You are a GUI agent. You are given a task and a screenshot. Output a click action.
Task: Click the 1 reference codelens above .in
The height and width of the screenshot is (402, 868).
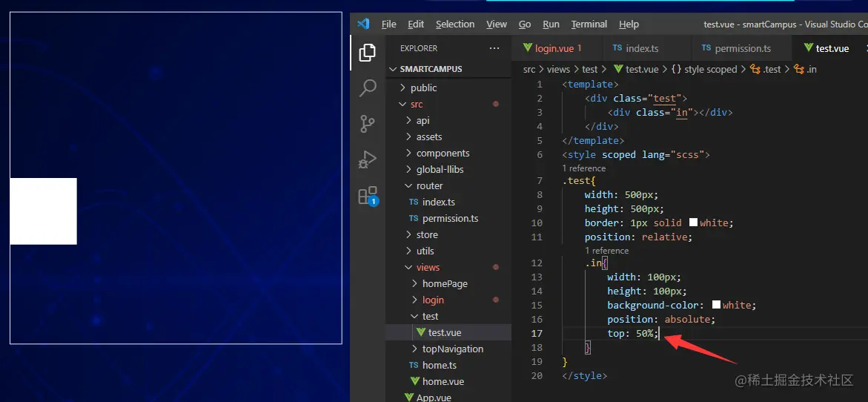[x=607, y=251]
